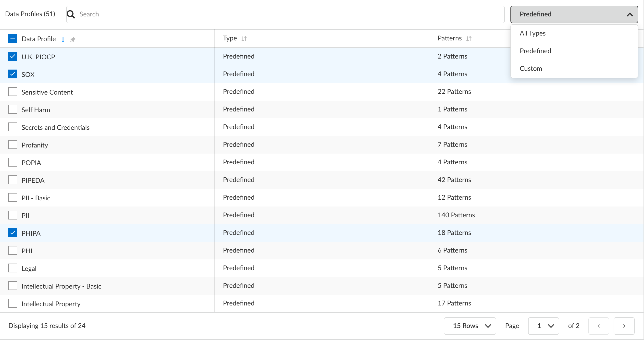Go to previous page arrow
This screenshot has width=644, height=340.
tap(598, 326)
